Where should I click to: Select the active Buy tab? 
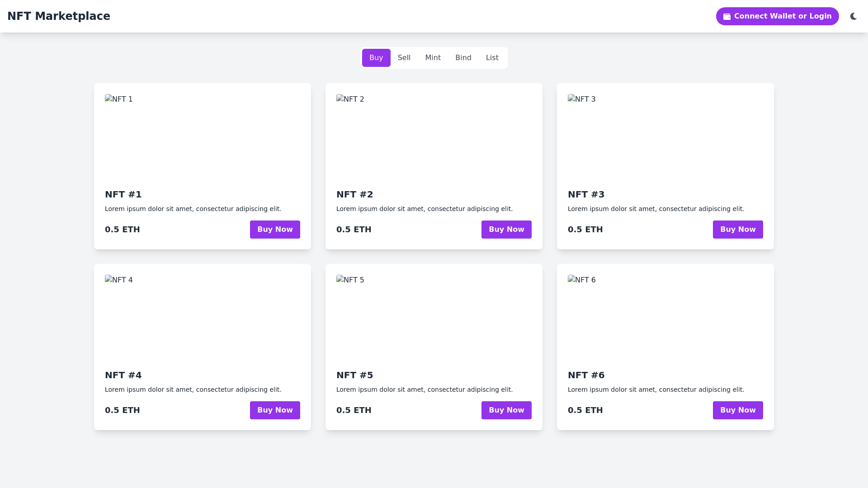pos(376,58)
